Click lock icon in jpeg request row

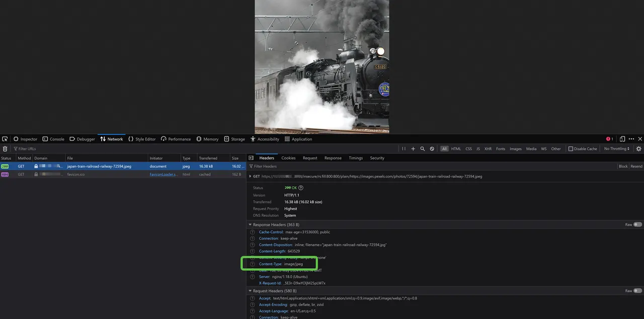tap(36, 166)
